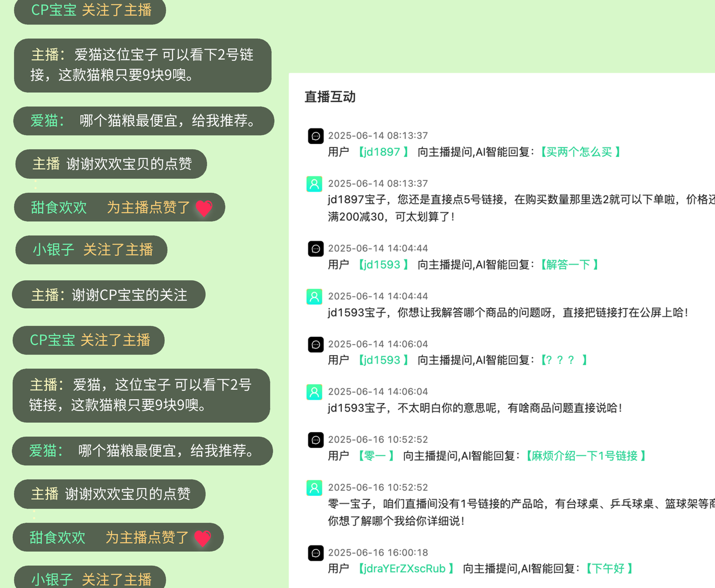Click the first 08:13:37 timestamp next to the chat icon

[x=378, y=136]
